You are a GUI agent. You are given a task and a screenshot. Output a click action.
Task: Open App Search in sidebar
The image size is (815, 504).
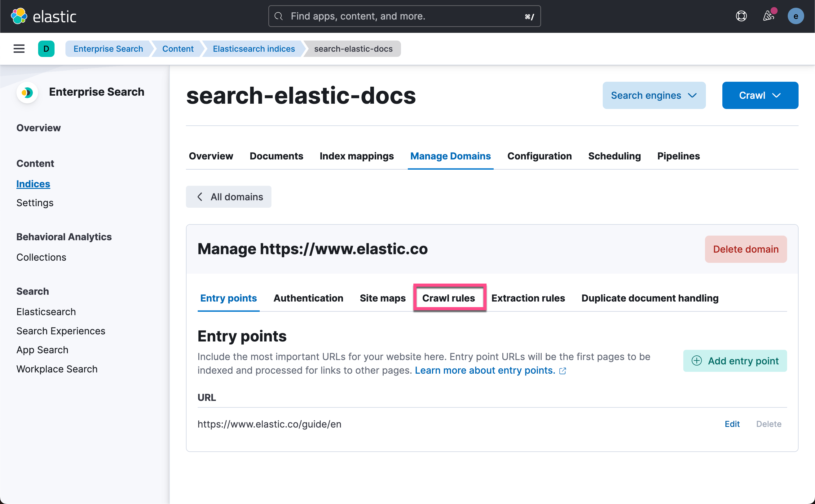(x=42, y=350)
